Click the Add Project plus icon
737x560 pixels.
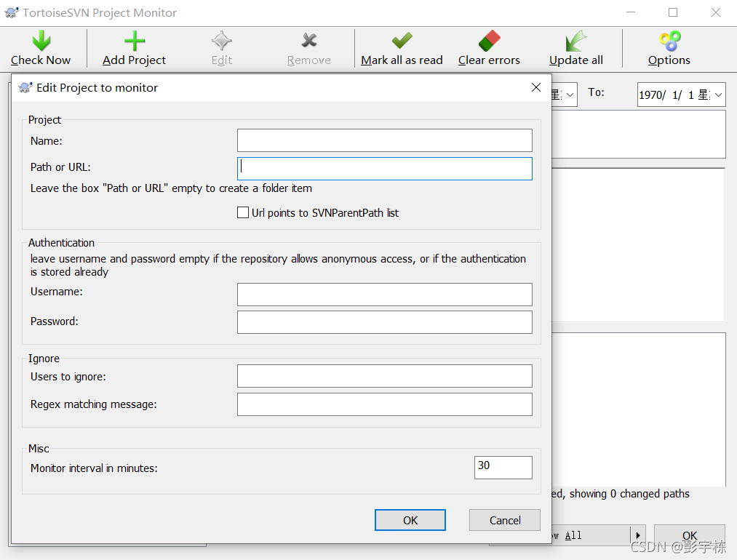click(x=135, y=41)
